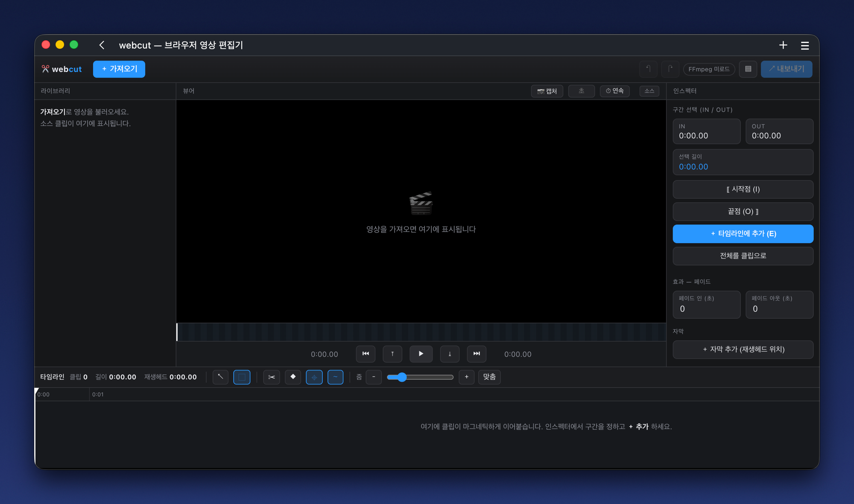Click the 내보내기 export button
Screen dimensions: 854x504
tap(787, 69)
